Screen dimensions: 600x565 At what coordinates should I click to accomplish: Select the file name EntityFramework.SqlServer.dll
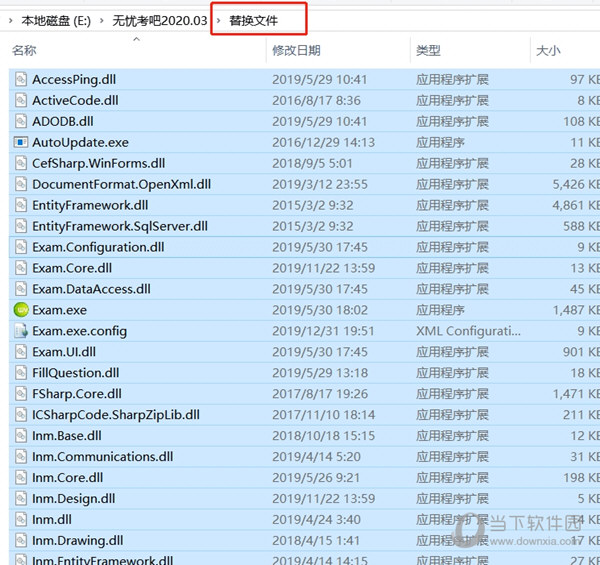coord(120,226)
